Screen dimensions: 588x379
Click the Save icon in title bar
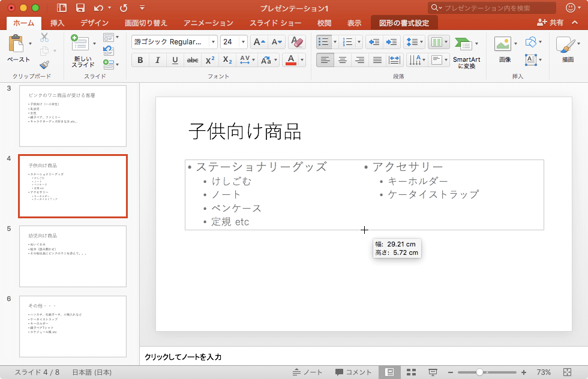click(x=80, y=8)
